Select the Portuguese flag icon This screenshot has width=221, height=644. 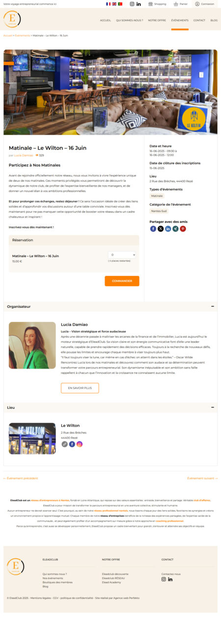click(x=120, y=3)
